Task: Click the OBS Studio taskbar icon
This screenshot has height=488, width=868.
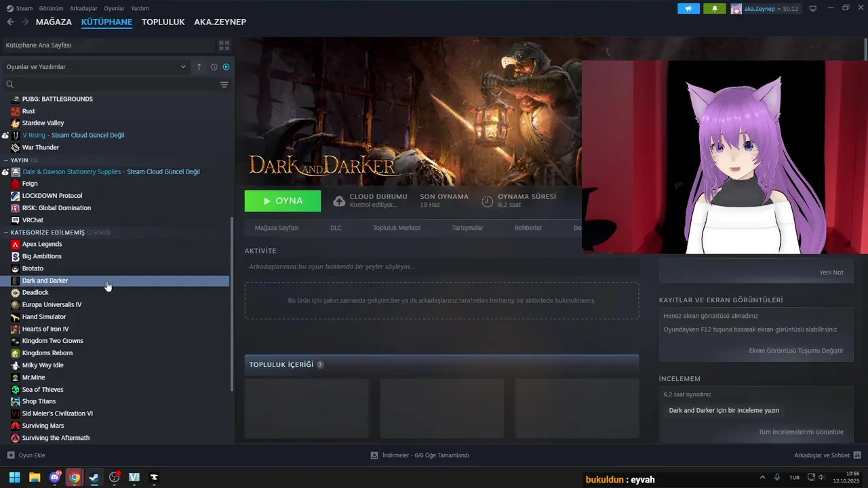Action: pos(115,477)
